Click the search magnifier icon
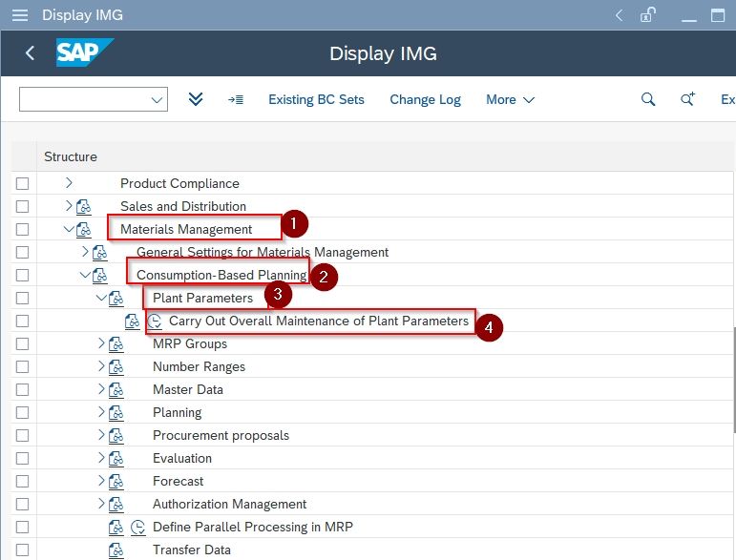 tap(648, 99)
